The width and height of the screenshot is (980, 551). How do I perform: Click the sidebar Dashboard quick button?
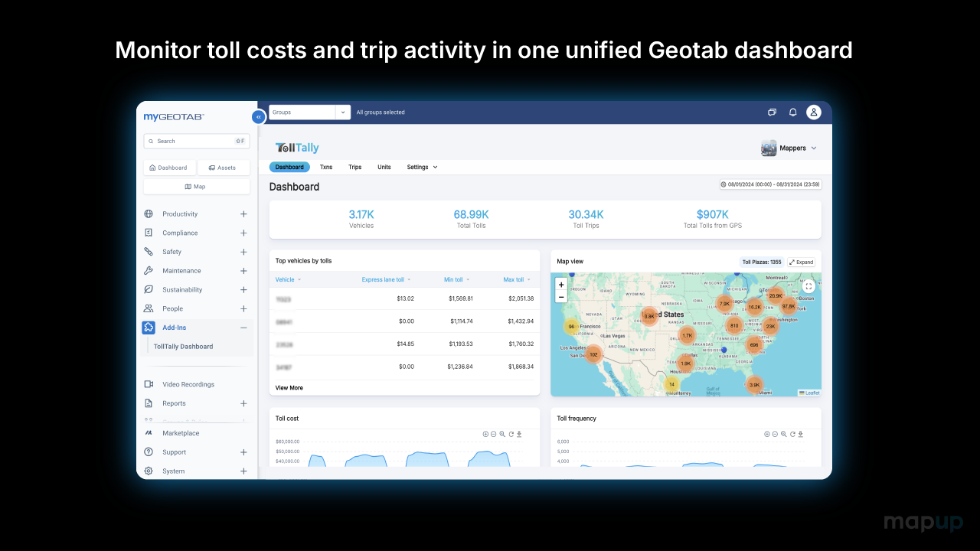[x=169, y=168]
